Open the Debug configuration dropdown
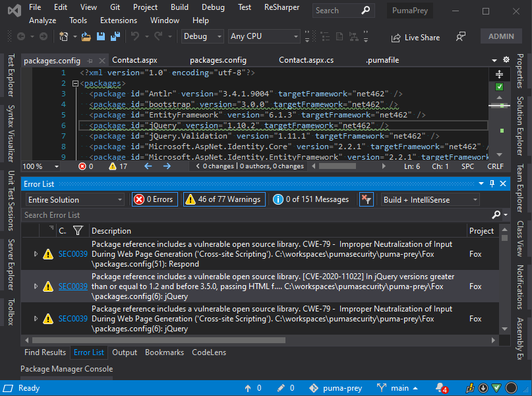This screenshot has width=532, height=396. [202, 36]
